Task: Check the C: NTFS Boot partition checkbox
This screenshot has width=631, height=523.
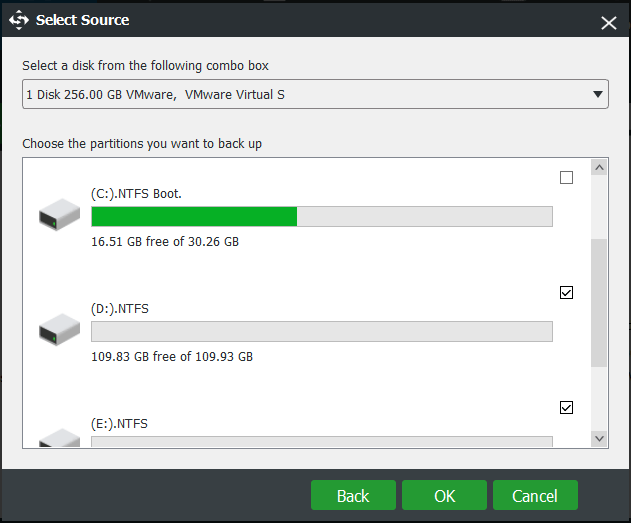Action: pyautogui.click(x=566, y=177)
